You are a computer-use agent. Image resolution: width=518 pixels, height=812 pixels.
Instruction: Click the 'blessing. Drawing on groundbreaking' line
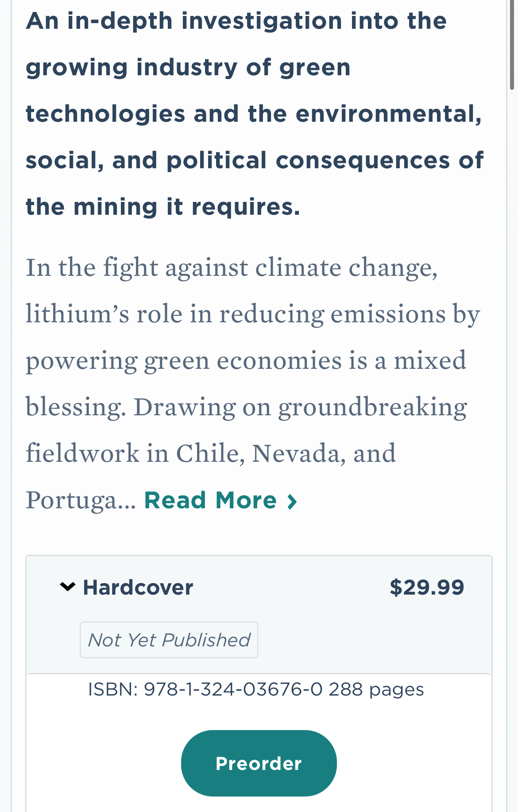coord(246,407)
